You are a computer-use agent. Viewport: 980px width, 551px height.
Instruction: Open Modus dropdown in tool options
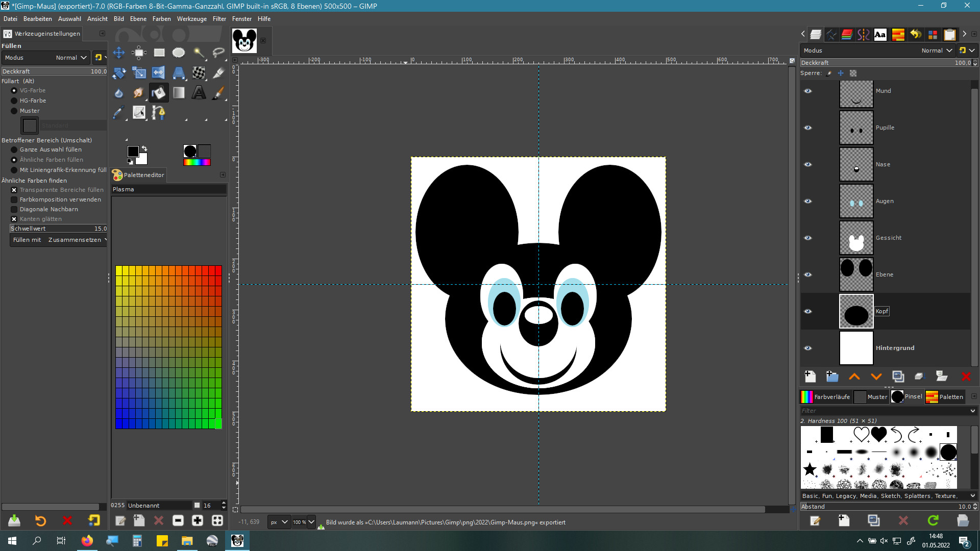point(71,58)
